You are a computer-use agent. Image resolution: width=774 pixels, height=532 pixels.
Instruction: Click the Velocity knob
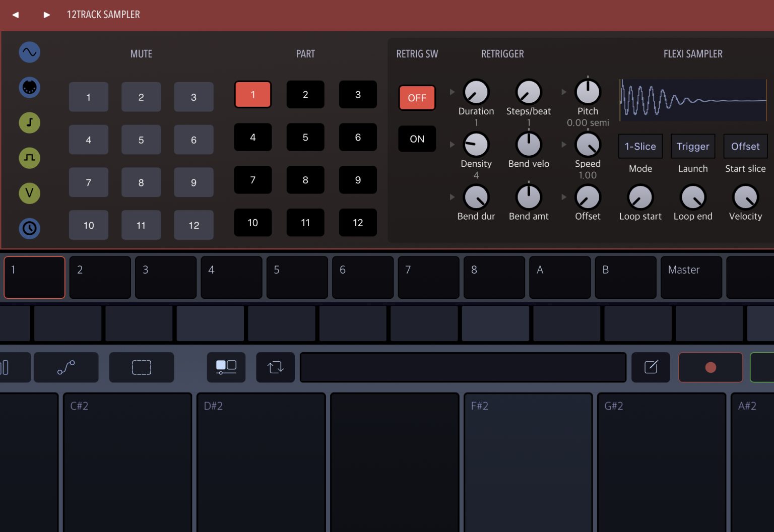point(745,197)
